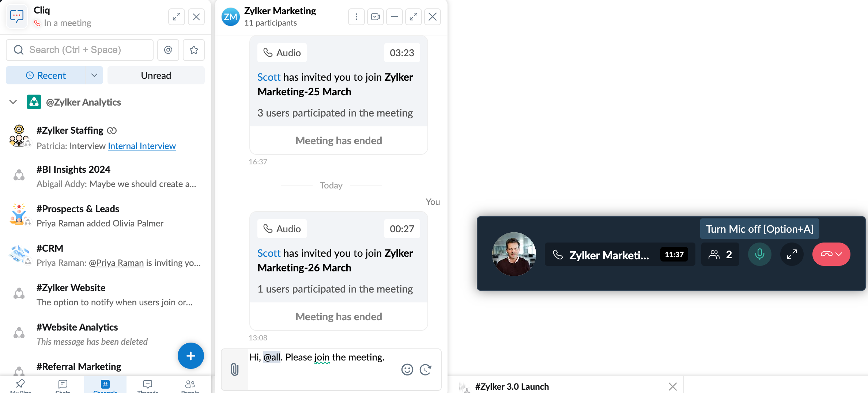The height and width of the screenshot is (393, 868).
Task: Turn the microphone off in call
Action: (x=759, y=254)
